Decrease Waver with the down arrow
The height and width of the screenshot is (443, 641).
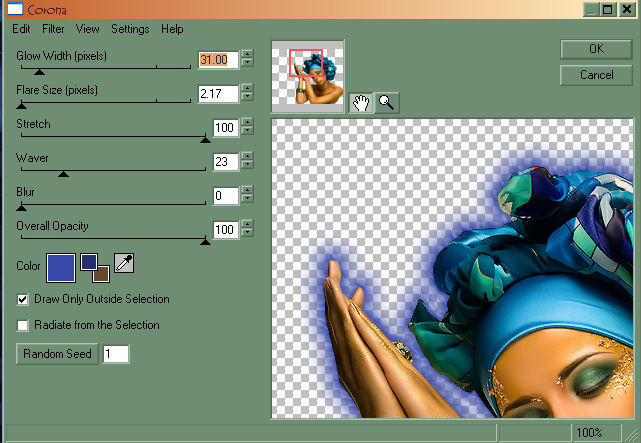[x=247, y=165]
